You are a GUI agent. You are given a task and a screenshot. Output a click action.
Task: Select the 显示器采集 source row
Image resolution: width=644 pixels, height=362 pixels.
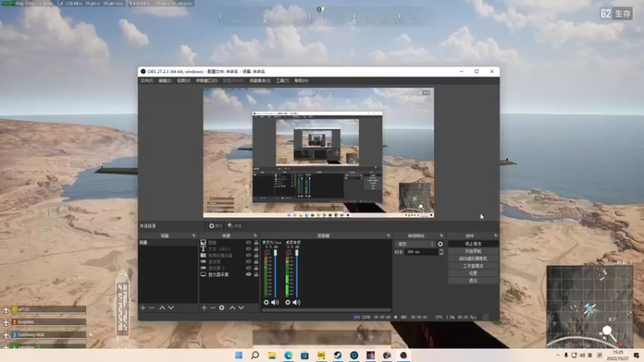229,274
